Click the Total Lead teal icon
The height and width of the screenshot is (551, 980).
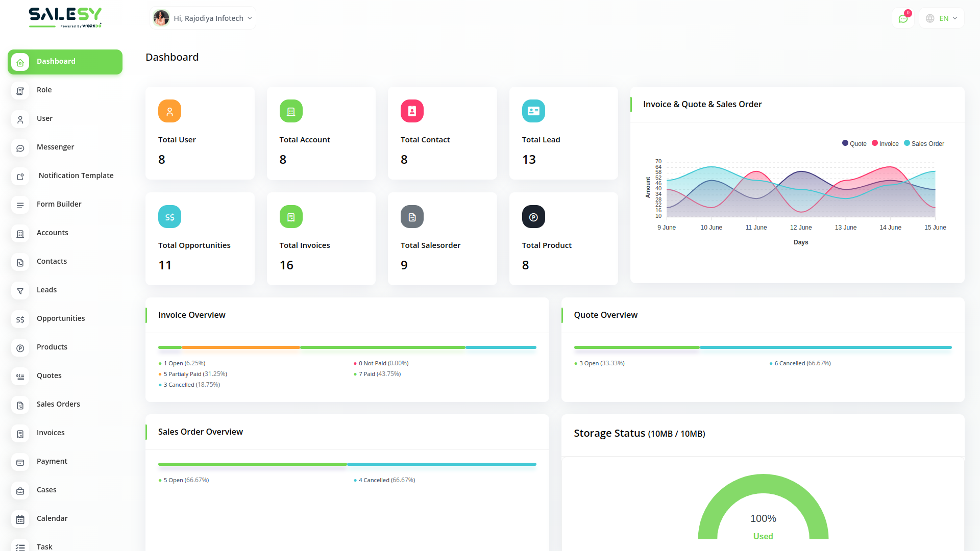[533, 111]
